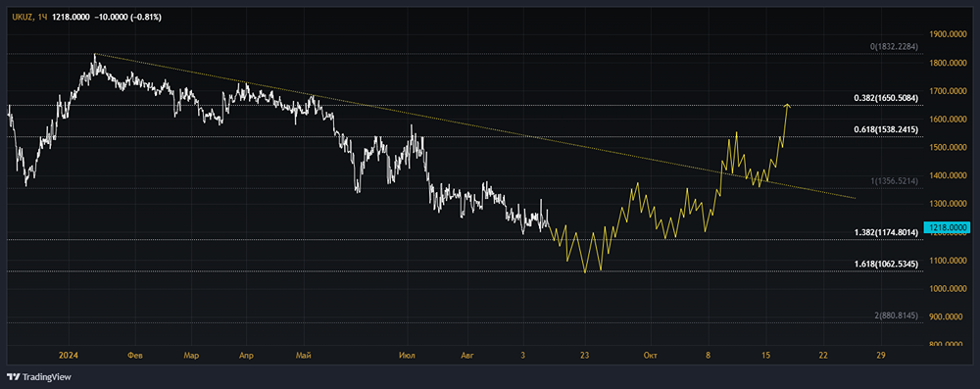Select Fibonacci level 1.618(1062.5345) label
Viewport: 980px width, 389px height.
pos(886,264)
